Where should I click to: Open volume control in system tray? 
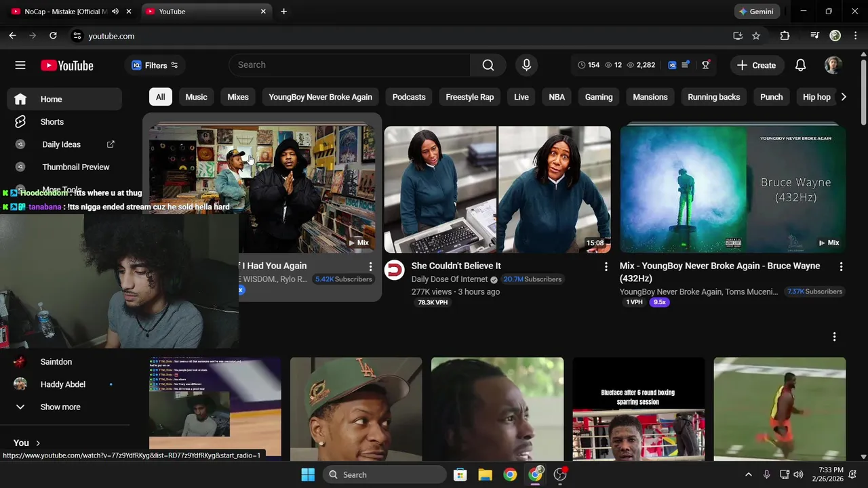(798, 474)
